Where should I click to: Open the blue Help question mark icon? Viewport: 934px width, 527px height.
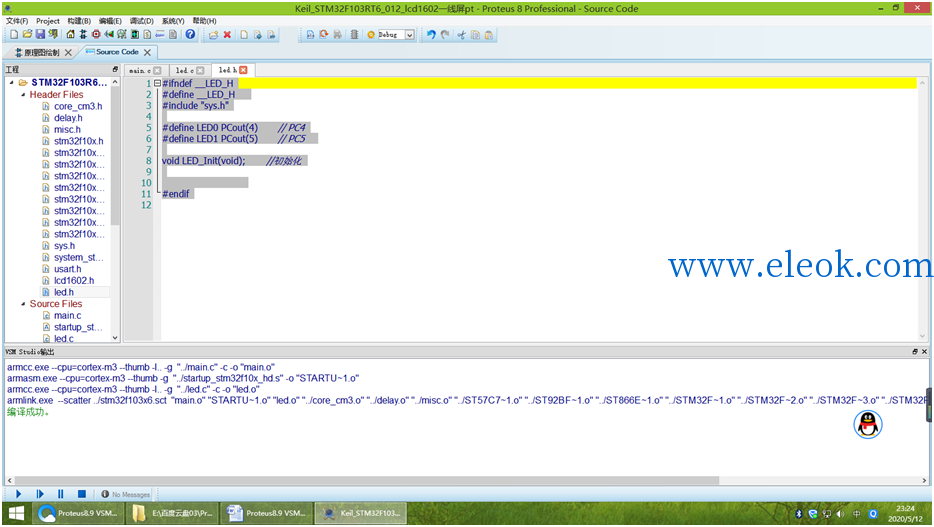(190, 35)
